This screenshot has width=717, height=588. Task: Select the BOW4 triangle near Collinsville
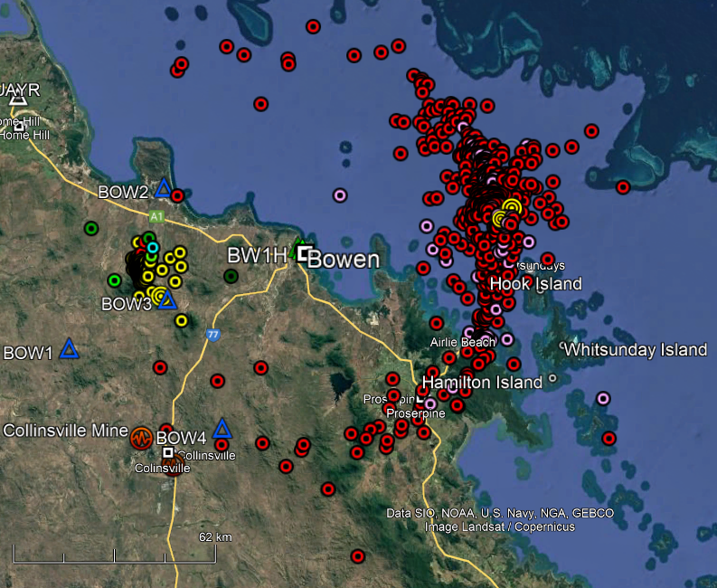[222, 428]
